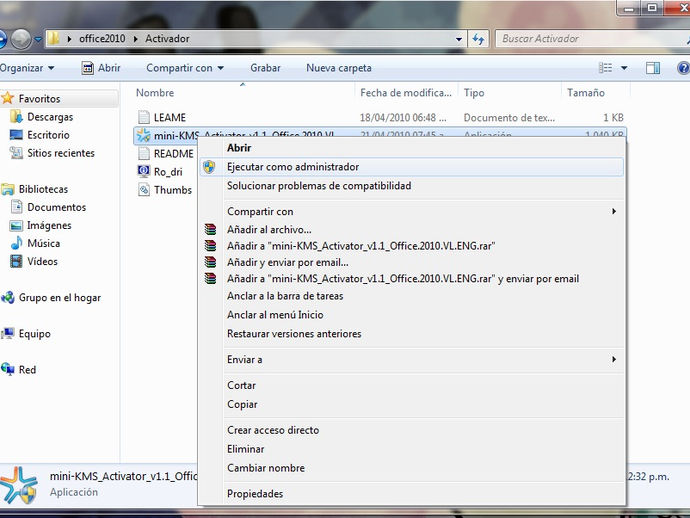This screenshot has height=518, width=690.
Task: Click the Vídeos library icon
Action: pyautogui.click(x=16, y=261)
